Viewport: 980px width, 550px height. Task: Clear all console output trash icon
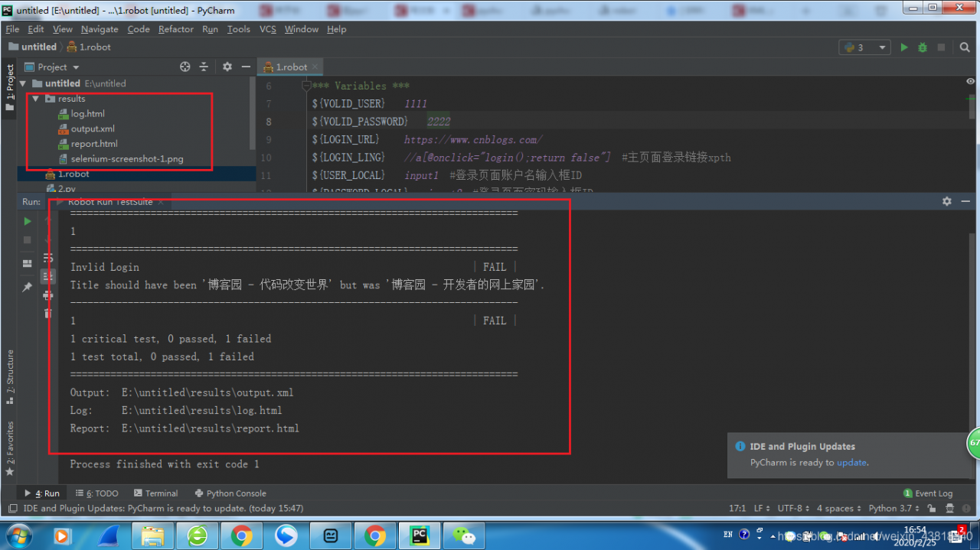48,313
